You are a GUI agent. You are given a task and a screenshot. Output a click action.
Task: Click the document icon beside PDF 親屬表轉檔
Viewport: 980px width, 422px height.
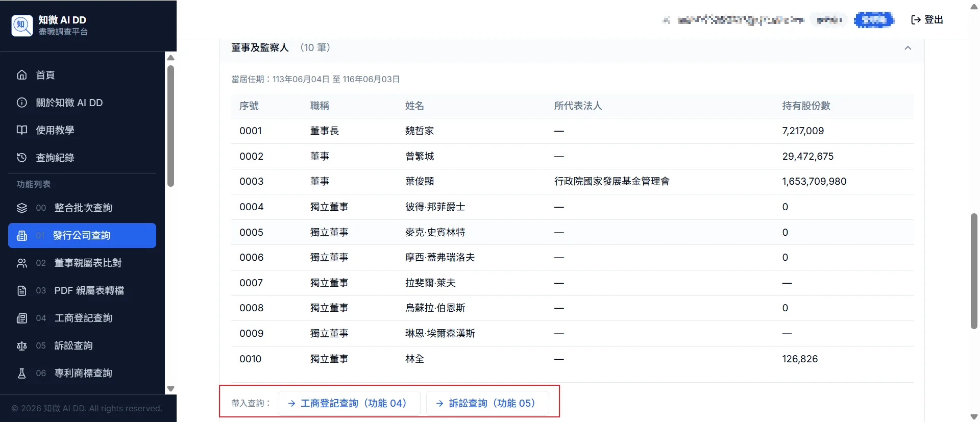22,290
